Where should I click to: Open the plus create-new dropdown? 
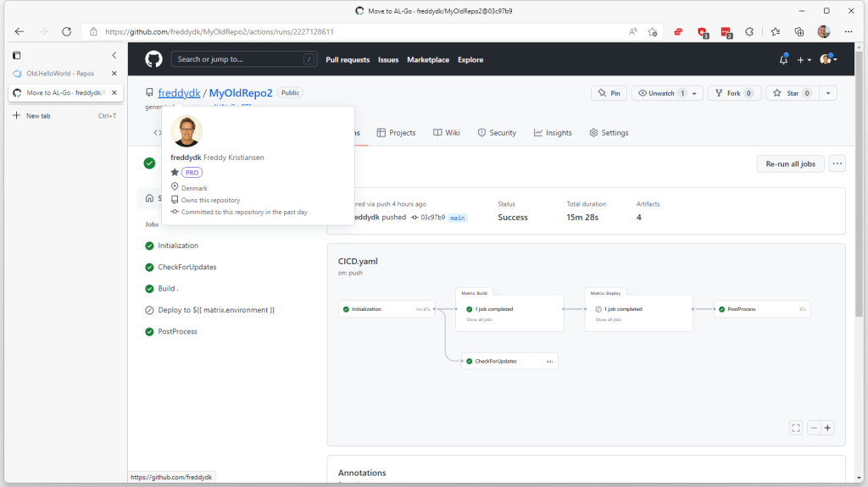(804, 60)
